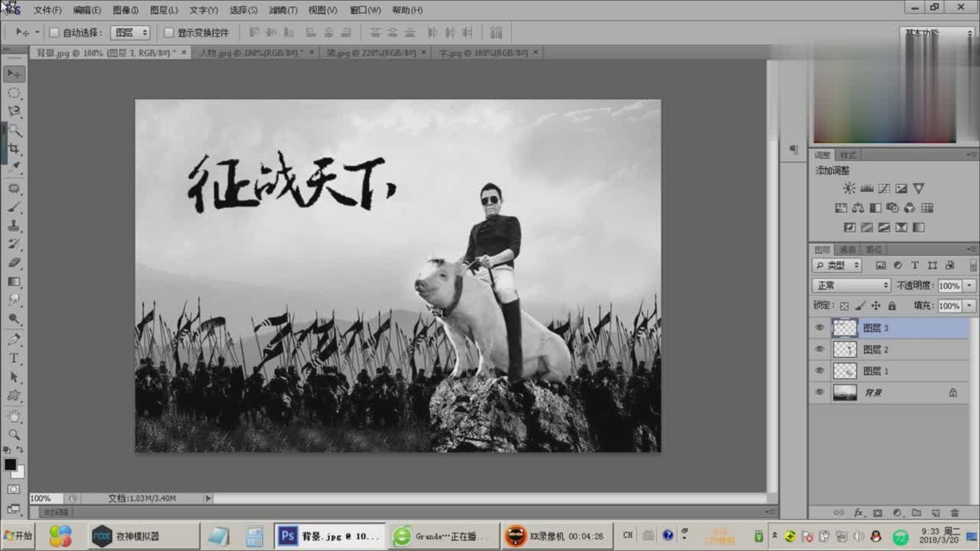Select the Path Selection arrow tool
Screen dimensions: 980x551
click(x=14, y=377)
